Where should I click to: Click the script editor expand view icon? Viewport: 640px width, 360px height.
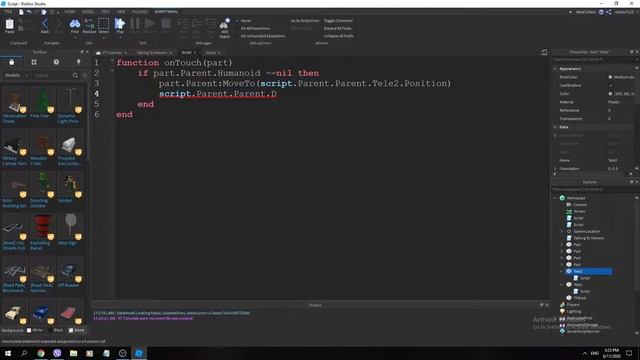(x=544, y=52)
